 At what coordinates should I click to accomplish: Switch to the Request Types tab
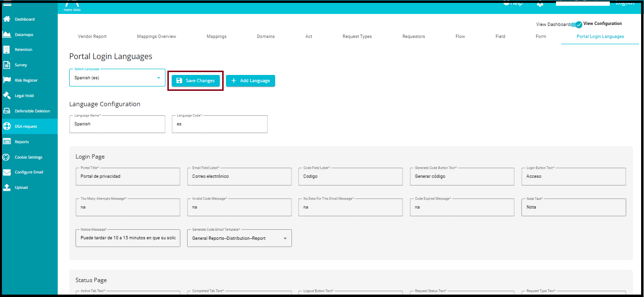click(x=357, y=37)
